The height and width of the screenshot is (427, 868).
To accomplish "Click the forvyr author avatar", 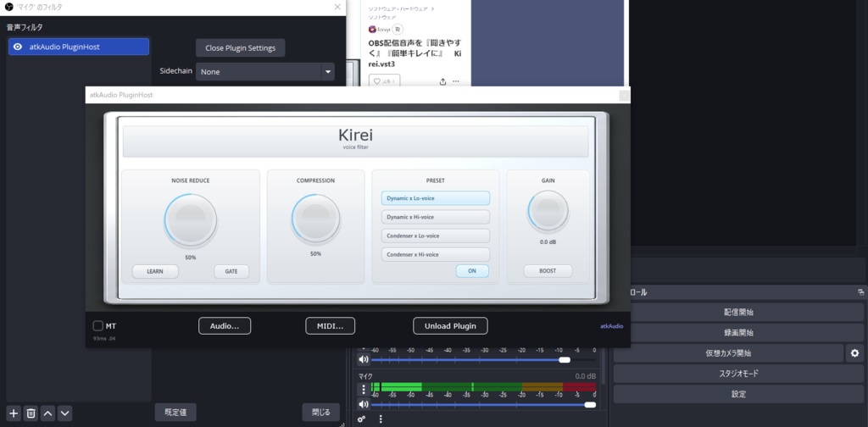I will point(372,30).
